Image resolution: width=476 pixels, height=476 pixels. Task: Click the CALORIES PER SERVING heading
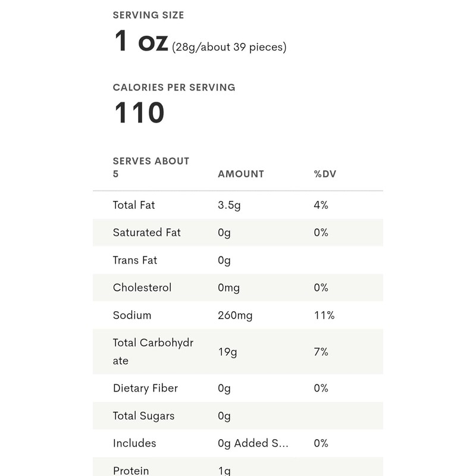tap(174, 87)
